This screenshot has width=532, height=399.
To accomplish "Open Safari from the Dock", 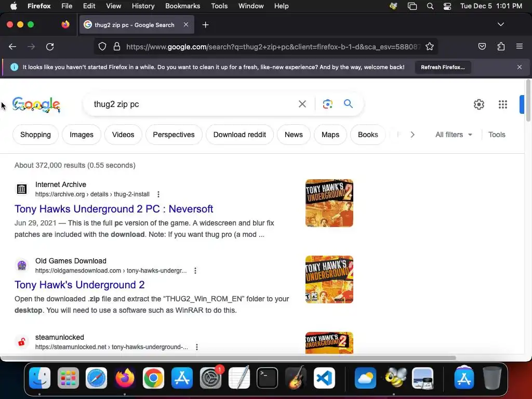I will [x=96, y=378].
